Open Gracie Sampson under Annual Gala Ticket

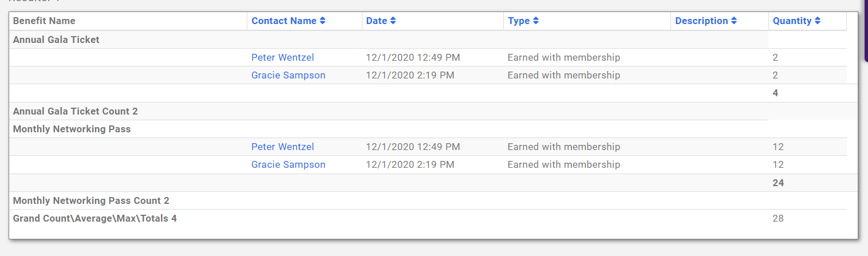288,75
